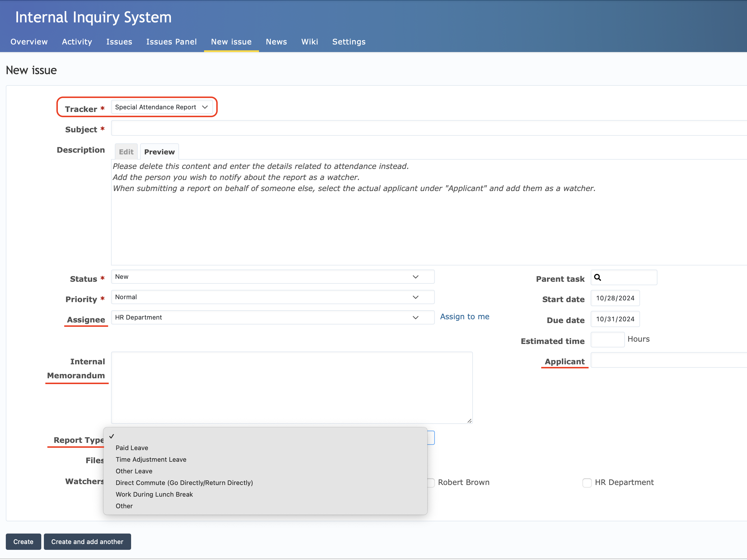Switch to the Edit description tab
The width and height of the screenshot is (747, 560).
tap(126, 151)
